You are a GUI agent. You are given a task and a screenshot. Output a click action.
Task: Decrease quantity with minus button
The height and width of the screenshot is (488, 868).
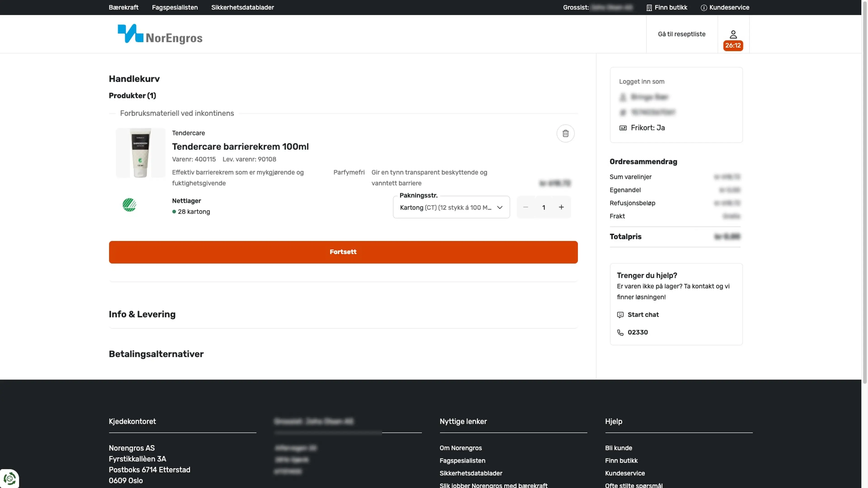(525, 207)
